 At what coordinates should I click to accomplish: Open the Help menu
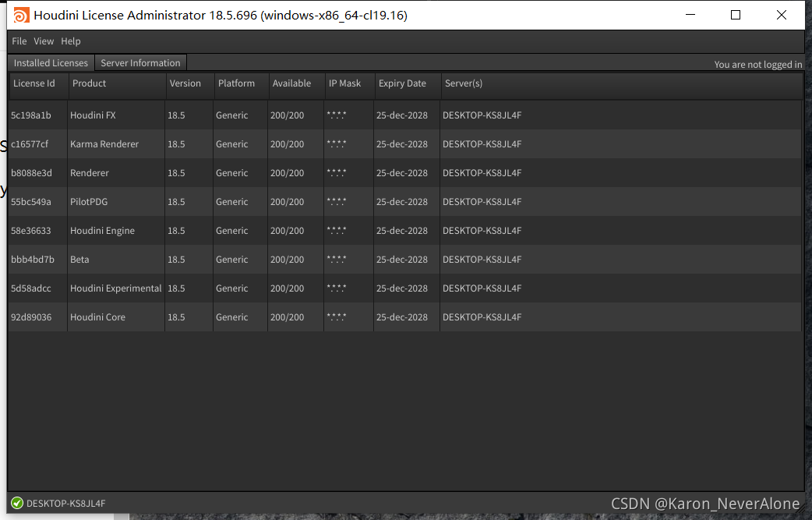[x=70, y=41]
